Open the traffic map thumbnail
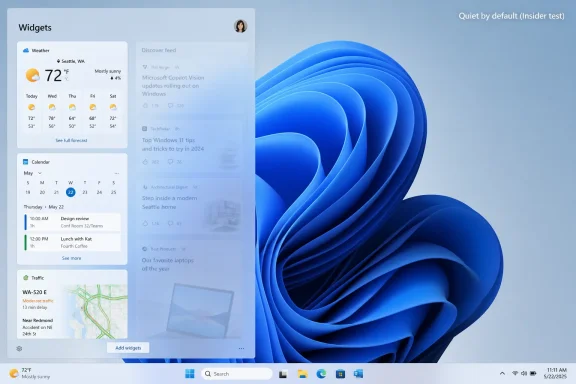Screen dimensions: 576x384 [95, 311]
